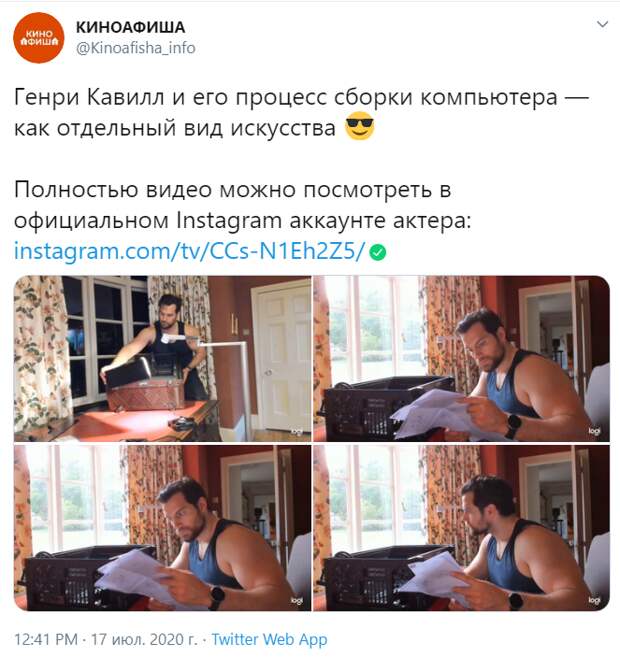
Task: Follow the instagram.com/tv/CCs-N1Eh2Z5/ link
Action: coord(190,251)
